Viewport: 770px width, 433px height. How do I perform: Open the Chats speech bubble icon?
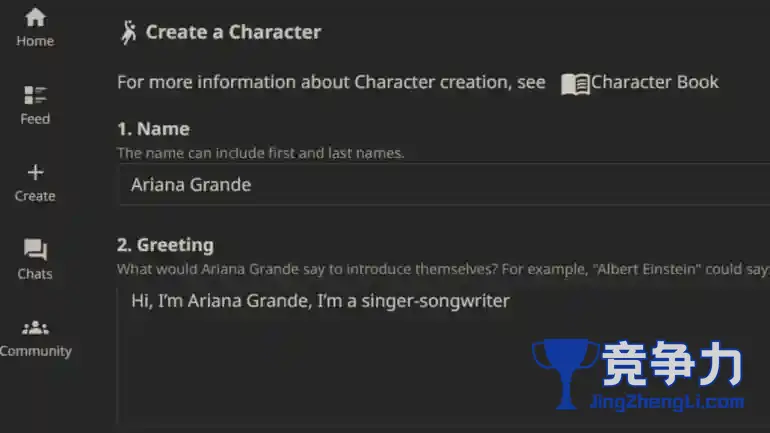click(x=35, y=250)
